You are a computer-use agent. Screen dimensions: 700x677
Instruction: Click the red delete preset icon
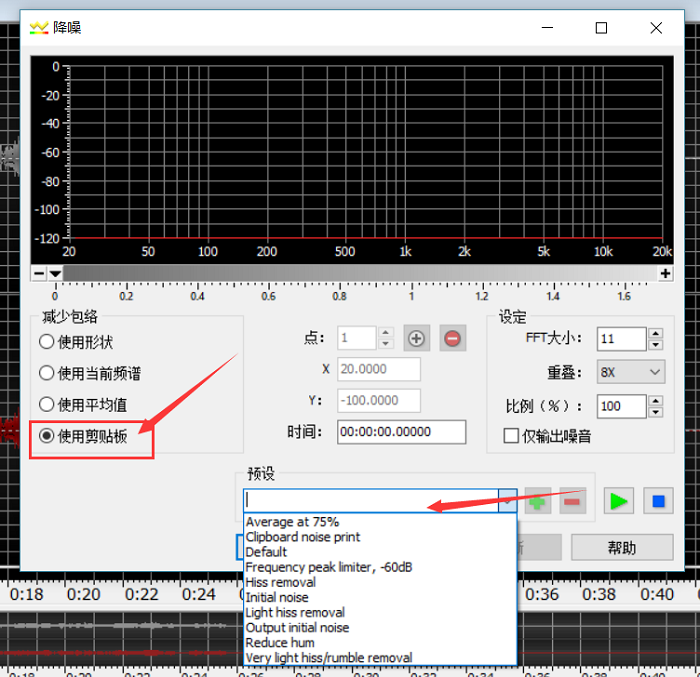point(572,501)
